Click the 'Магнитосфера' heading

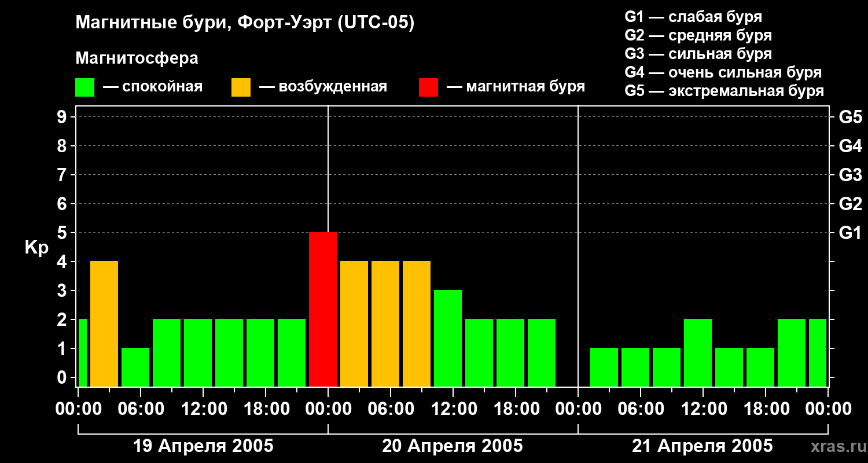(137, 58)
